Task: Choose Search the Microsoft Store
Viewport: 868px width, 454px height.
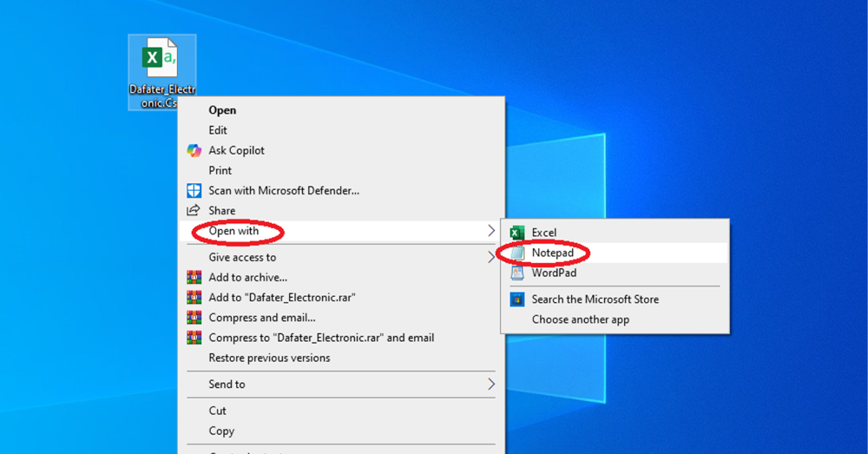Action: [615, 299]
